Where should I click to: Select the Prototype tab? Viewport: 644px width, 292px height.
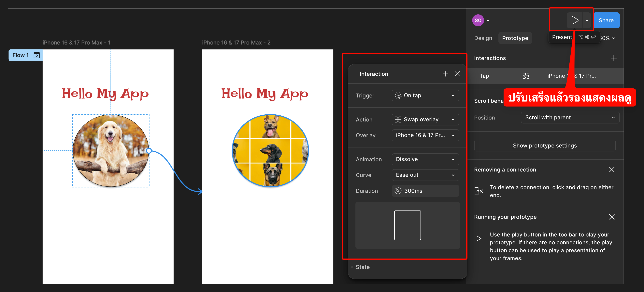click(x=515, y=38)
